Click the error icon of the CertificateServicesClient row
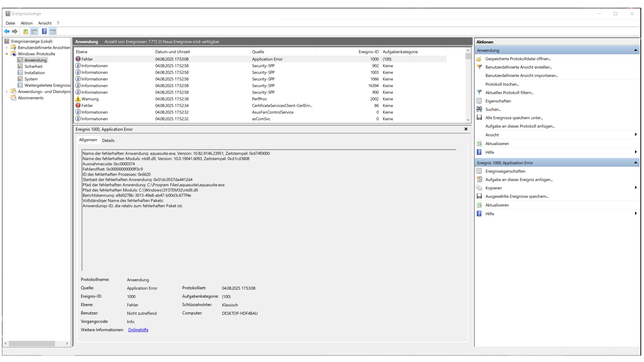This screenshot has width=644, height=362. (78, 106)
